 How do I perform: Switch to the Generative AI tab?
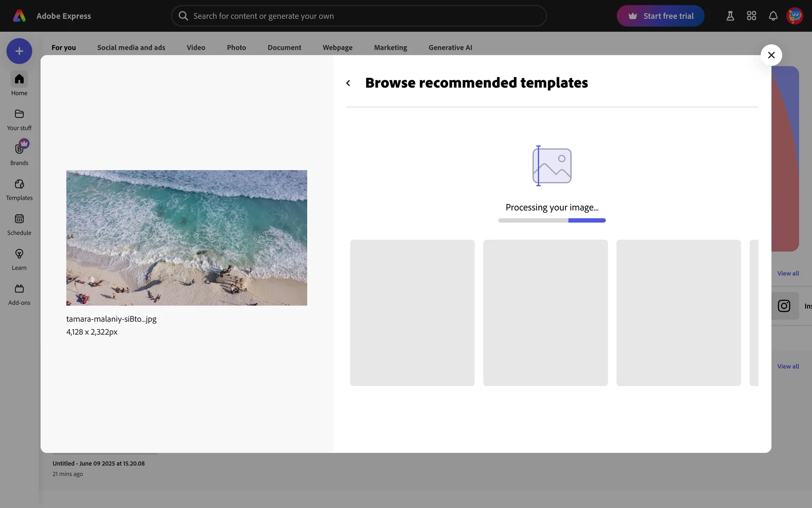450,47
